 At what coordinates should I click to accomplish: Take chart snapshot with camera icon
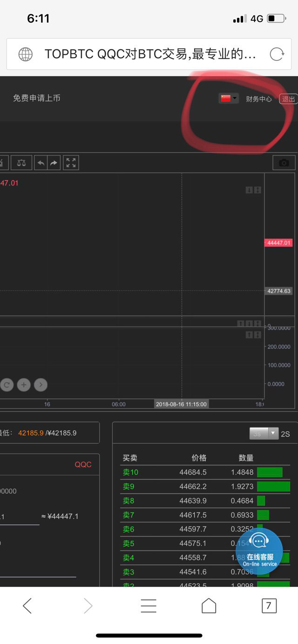[284, 163]
